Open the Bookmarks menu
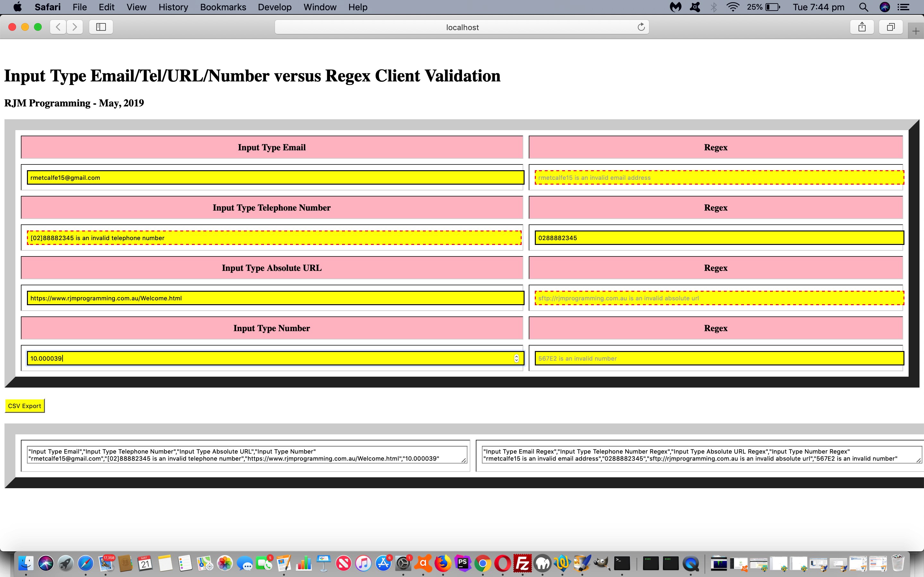 click(x=223, y=7)
